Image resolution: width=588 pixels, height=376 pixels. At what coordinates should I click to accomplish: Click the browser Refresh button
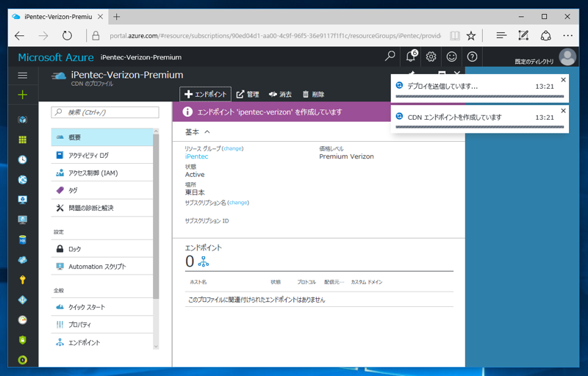67,35
